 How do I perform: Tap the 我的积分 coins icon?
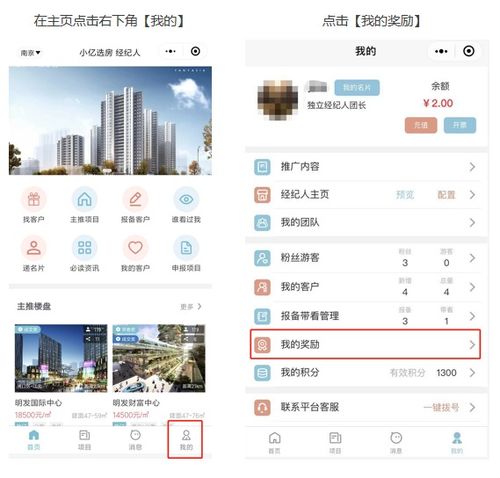262,373
